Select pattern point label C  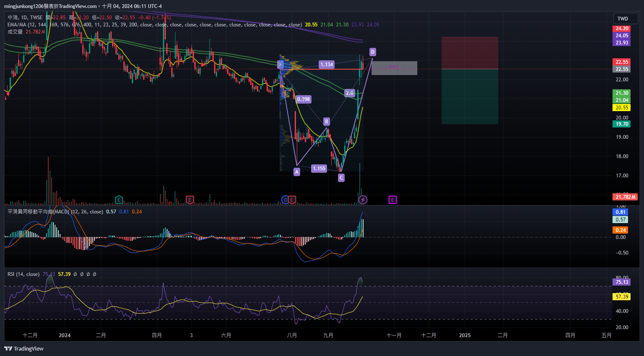tap(341, 178)
